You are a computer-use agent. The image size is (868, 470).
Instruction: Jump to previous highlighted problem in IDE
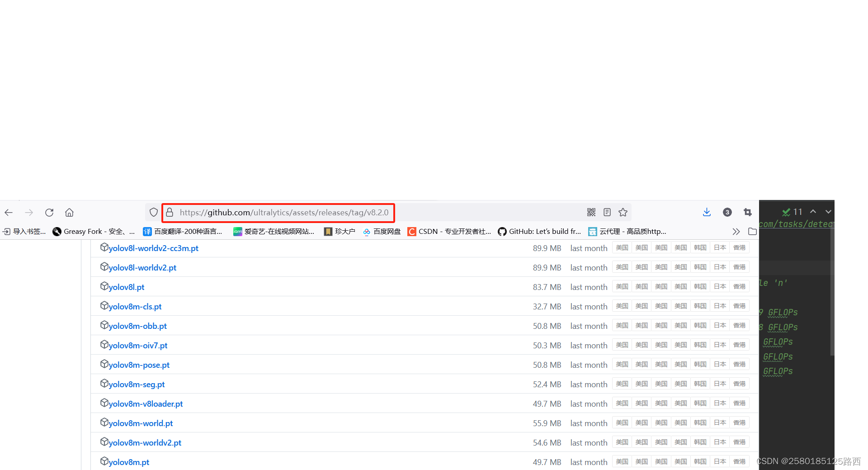pos(813,212)
